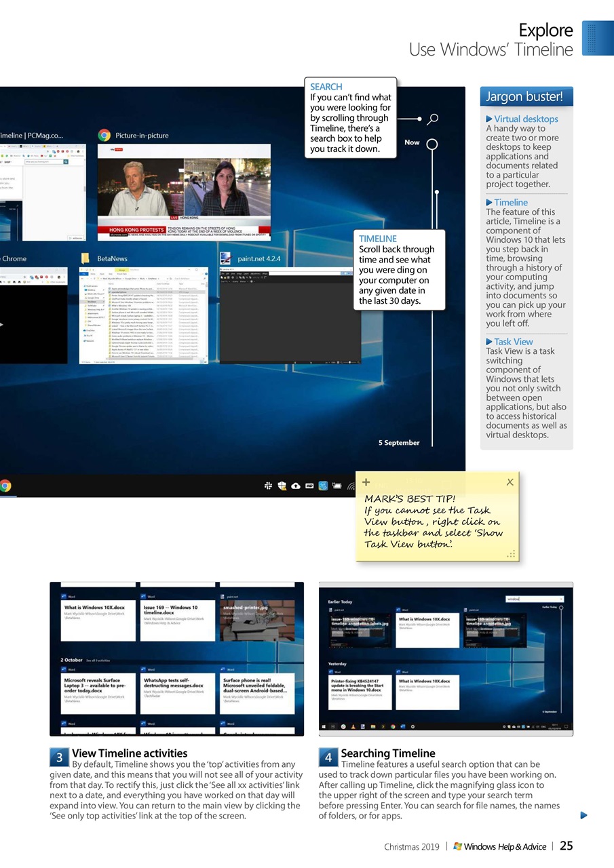Open 'WhatsApp tests self-destructing messages.docx' card

click(x=178, y=693)
